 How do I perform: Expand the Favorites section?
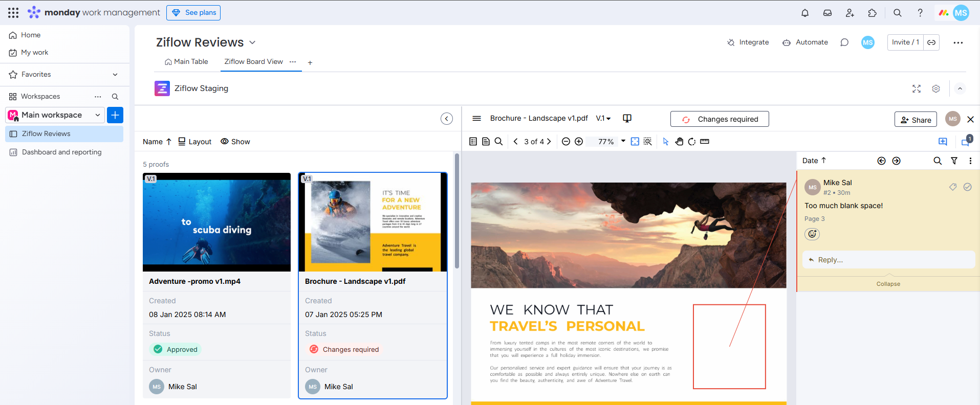[115, 75]
